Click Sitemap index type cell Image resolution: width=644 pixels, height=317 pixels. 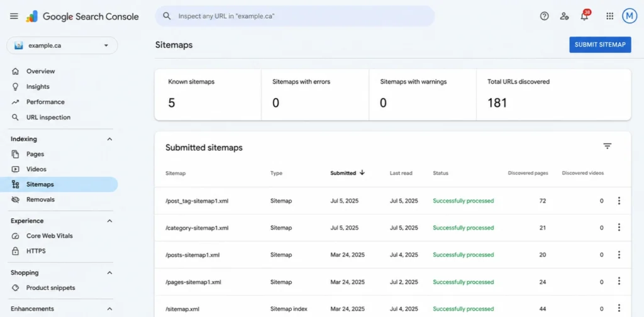pos(289,309)
